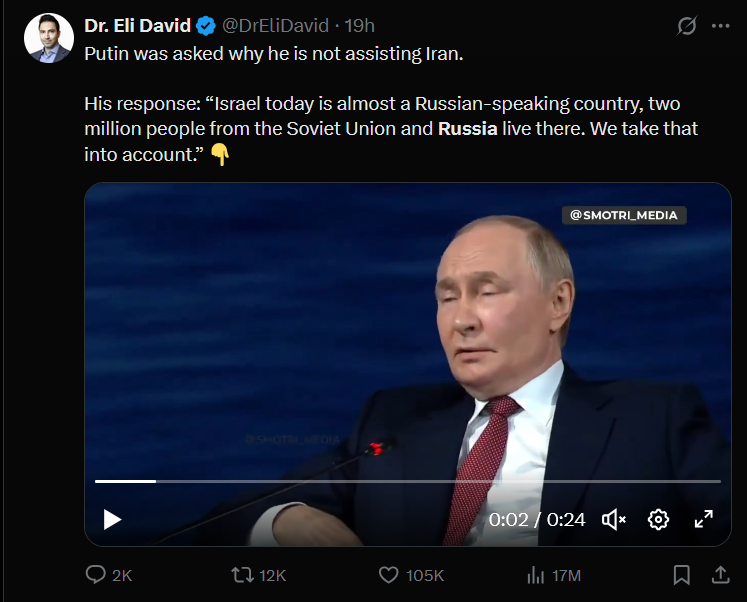
Task: Click the @DrEliDavid handle
Action: click(275, 26)
